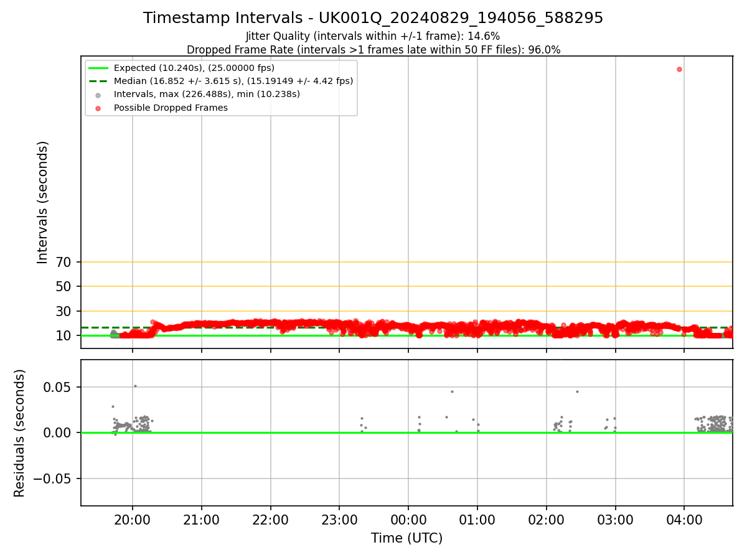Image resolution: width=747 pixels, height=560 pixels.
Task: Click the 22:00 time tick label
Action: pyautogui.click(x=271, y=520)
